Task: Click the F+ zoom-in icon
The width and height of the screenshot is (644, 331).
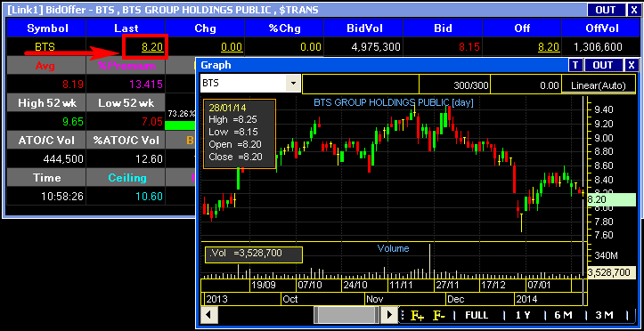Action: [417, 315]
